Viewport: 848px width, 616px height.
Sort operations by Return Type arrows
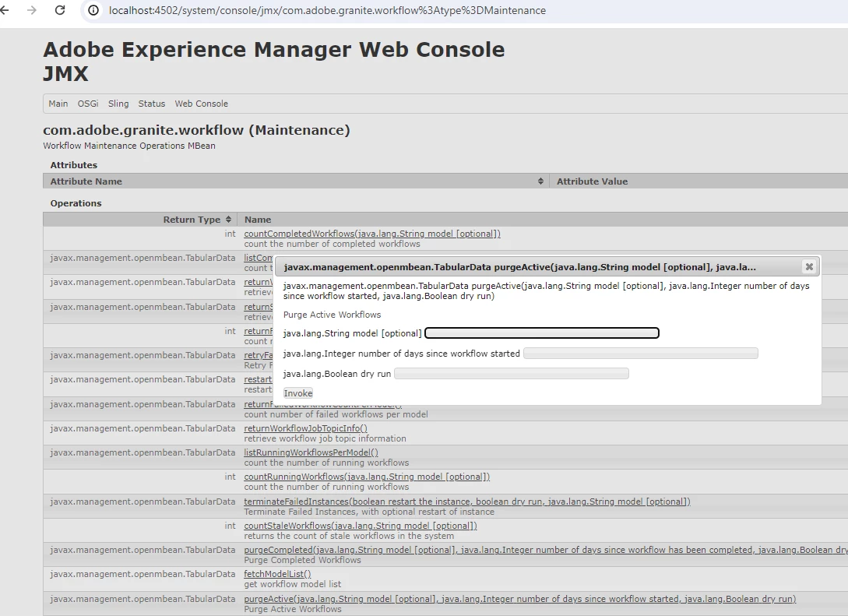click(228, 219)
